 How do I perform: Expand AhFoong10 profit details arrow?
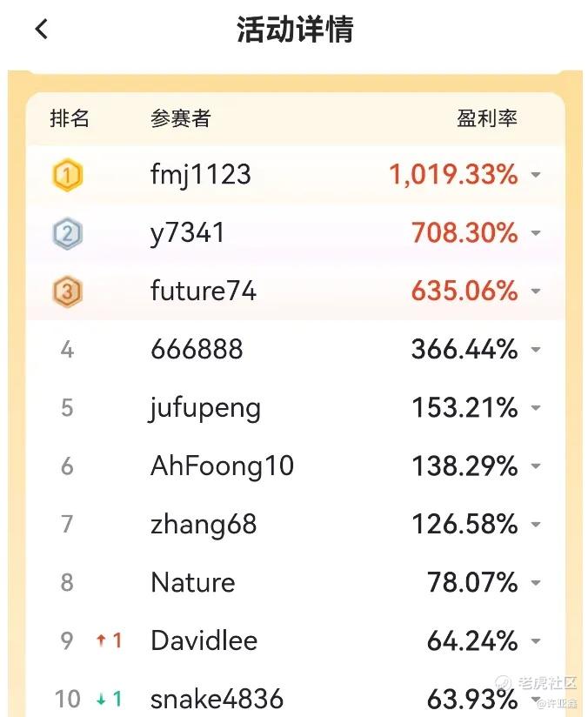[536, 466]
